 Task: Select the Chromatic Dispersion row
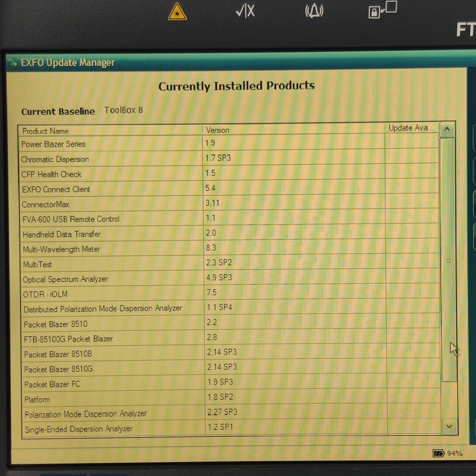tap(228, 159)
